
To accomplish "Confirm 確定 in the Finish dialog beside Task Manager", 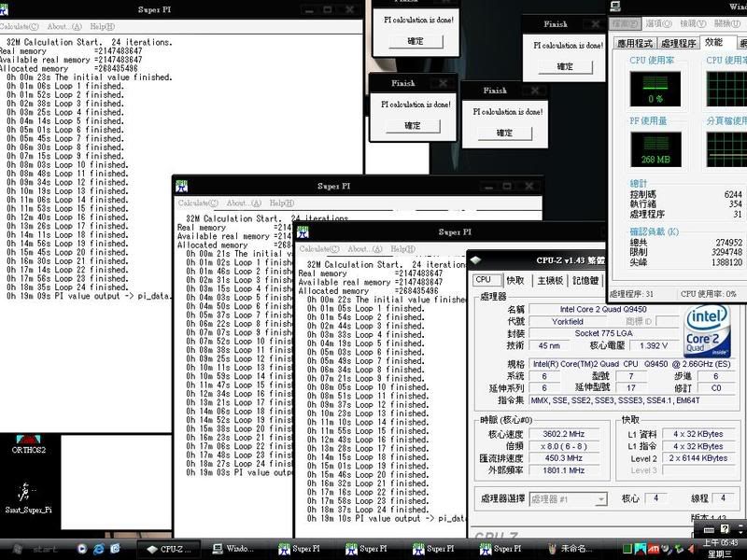I will pyautogui.click(x=565, y=66).
